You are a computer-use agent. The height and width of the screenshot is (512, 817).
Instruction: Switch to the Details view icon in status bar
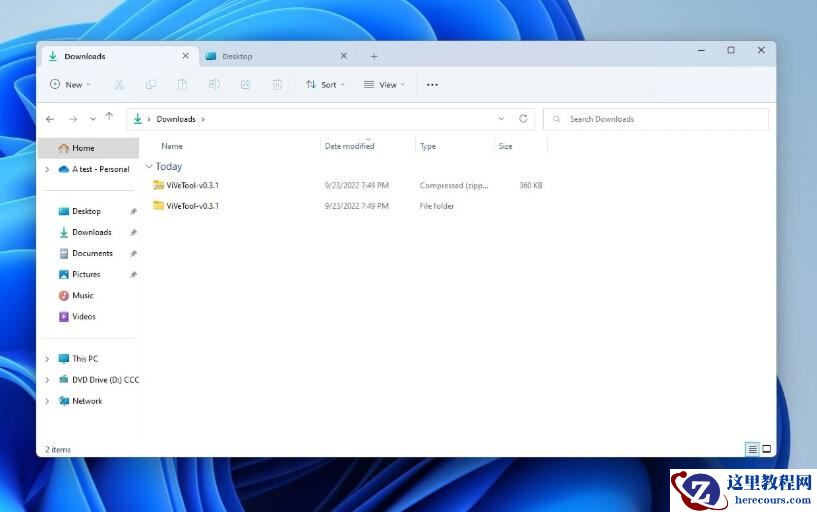[752, 448]
